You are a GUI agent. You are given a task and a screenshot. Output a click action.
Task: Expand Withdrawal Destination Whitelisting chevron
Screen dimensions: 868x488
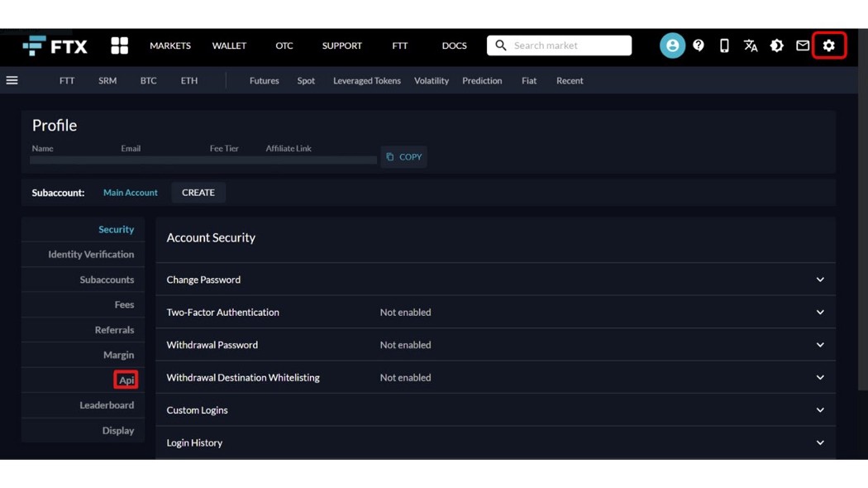[x=820, y=378]
